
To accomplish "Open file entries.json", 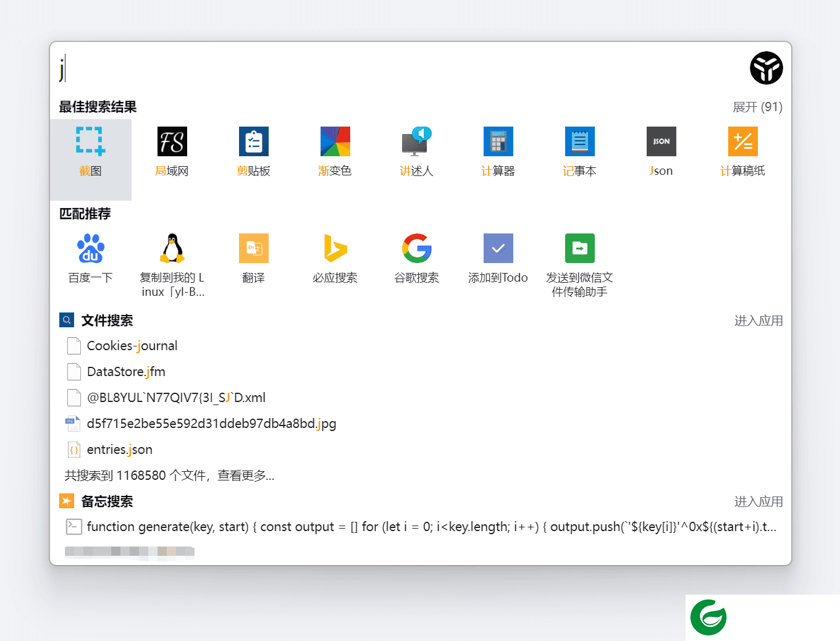I will (421, 450).
